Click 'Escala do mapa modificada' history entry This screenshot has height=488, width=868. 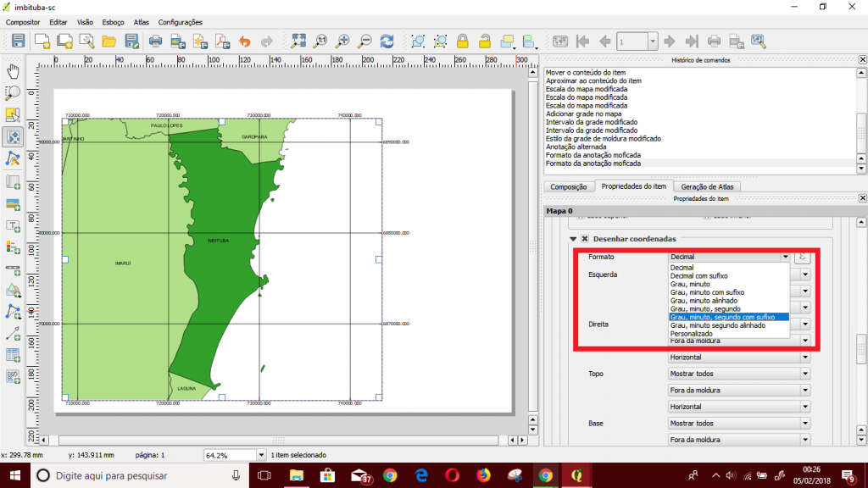tap(587, 89)
